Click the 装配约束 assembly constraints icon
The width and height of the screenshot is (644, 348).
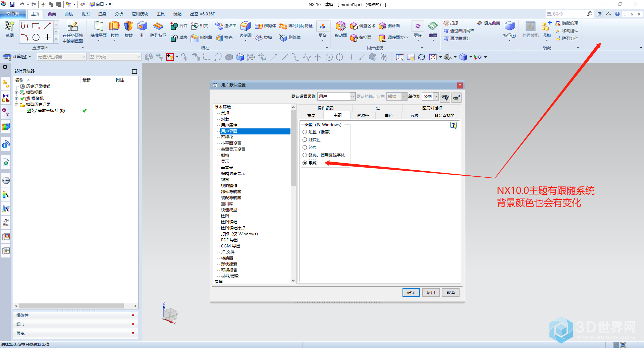567,23
